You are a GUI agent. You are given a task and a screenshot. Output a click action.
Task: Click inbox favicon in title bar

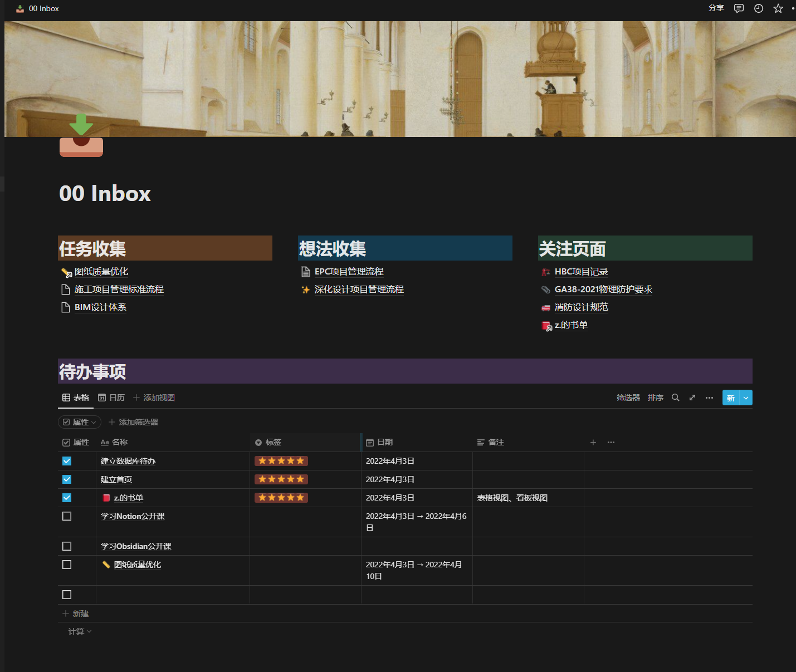[20, 8]
